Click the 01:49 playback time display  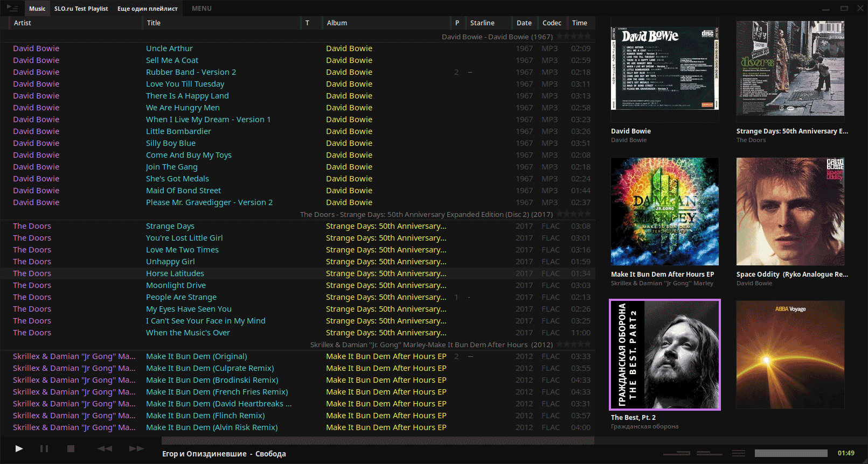[846, 453]
